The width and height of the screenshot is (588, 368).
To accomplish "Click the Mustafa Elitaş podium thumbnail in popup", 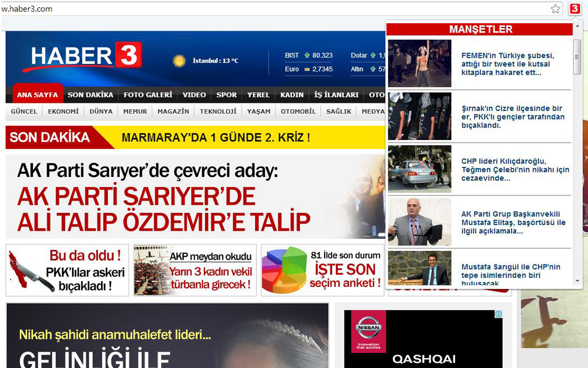I will 420,222.
